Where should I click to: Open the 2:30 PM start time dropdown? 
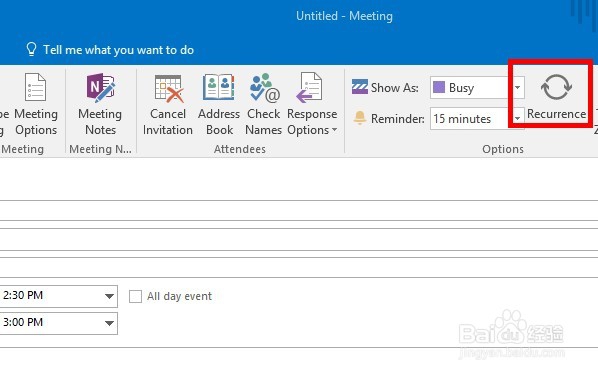(109, 296)
